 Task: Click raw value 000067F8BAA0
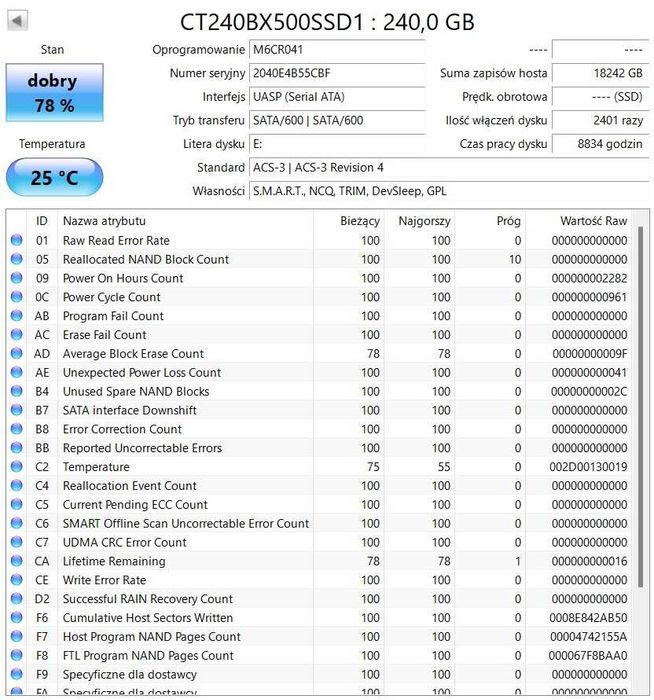point(588,655)
